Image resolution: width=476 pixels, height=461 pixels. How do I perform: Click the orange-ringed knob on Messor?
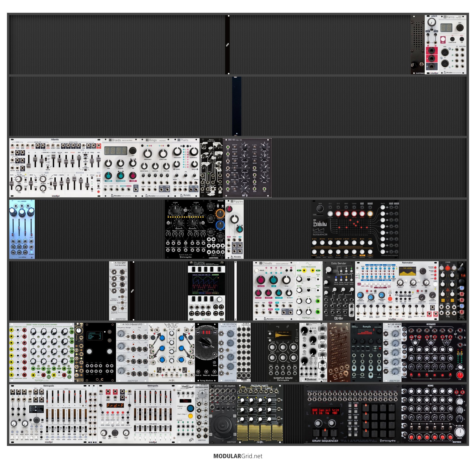[x=220, y=213]
